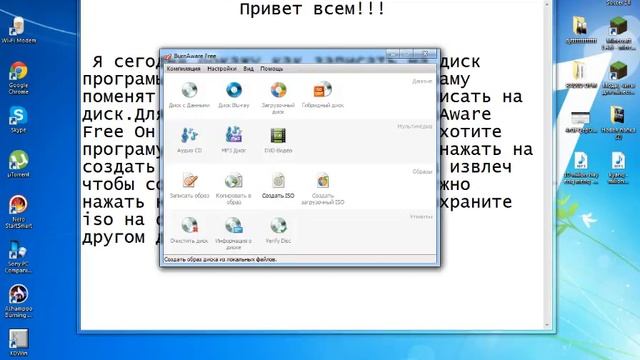Start an Аудио CD project

coord(189,140)
